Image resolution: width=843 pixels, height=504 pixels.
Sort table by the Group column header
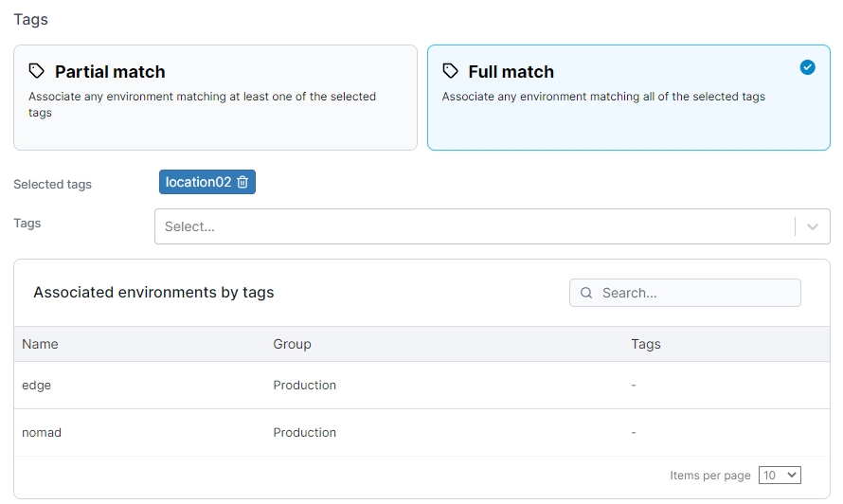[x=292, y=344]
